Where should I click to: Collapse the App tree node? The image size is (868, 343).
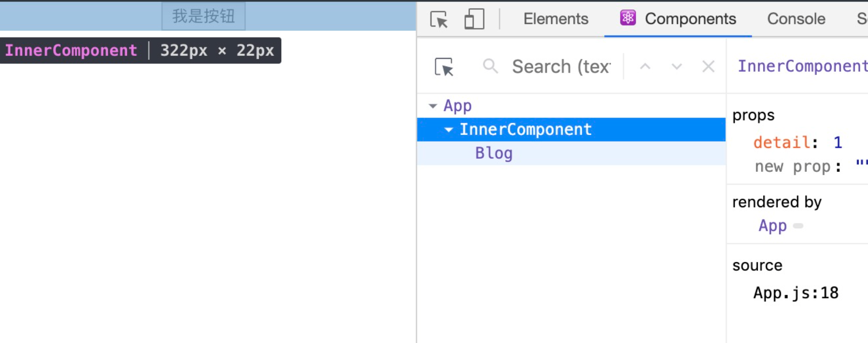pyautogui.click(x=433, y=106)
